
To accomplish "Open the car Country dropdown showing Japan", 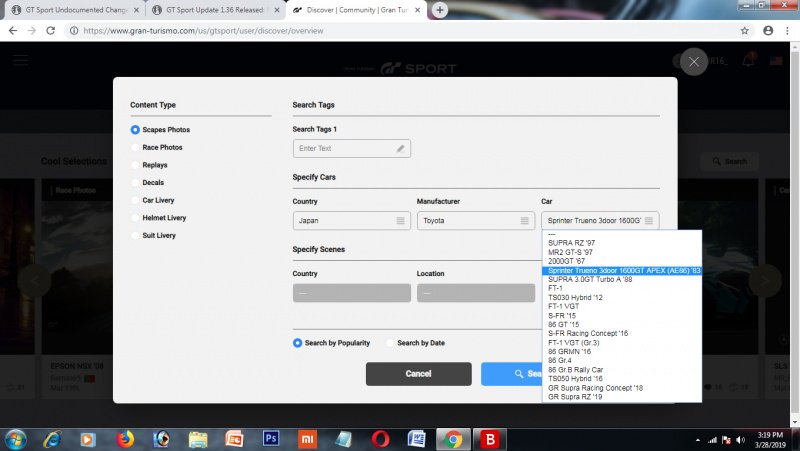I will coord(352,220).
